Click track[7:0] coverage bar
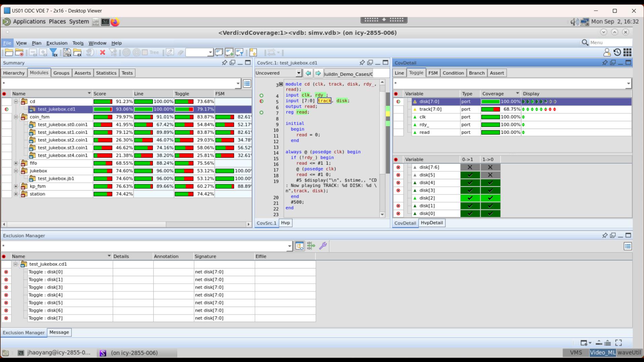This screenshot has height=362, width=644. [x=490, y=109]
